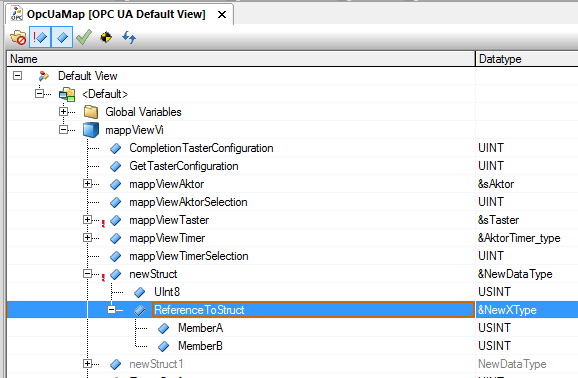Image resolution: width=578 pixels, height=378 pixels.
Task: Select the CompletionTasterConfiguration variable
Action: [x=201, y=148]
